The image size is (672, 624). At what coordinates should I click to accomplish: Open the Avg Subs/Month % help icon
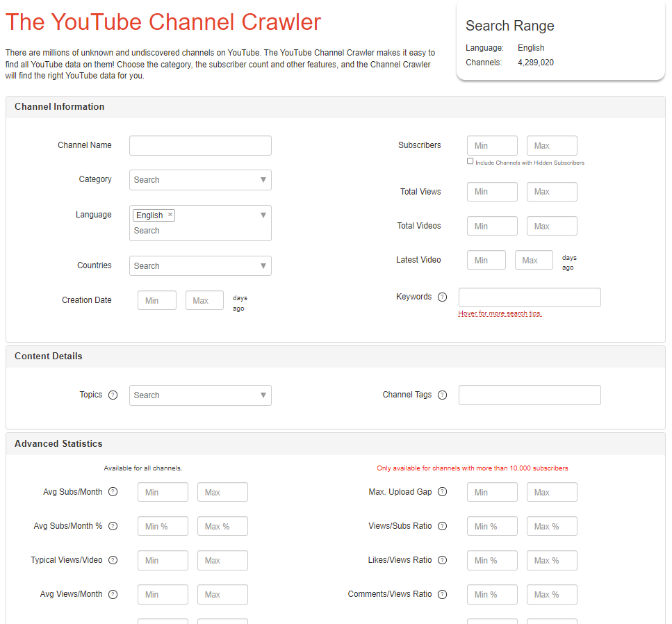113,525
